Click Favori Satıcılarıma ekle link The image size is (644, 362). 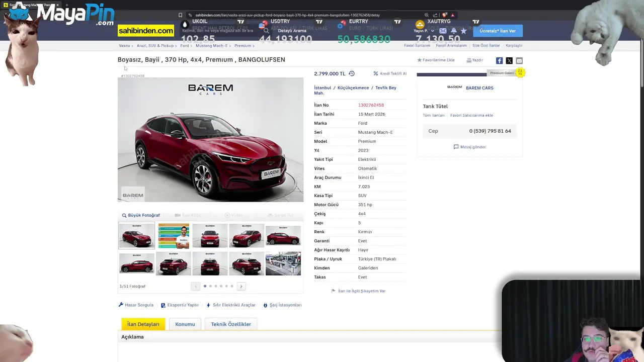click(471, 115)
